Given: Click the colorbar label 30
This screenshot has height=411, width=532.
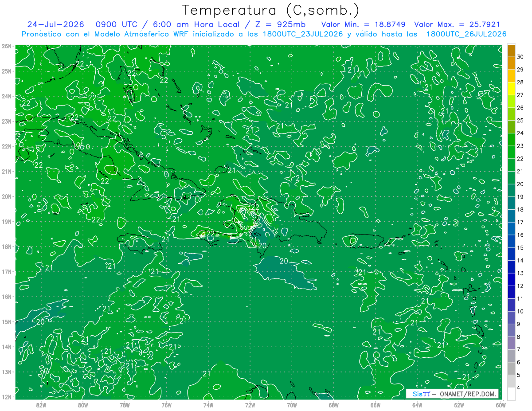Looking at the screenshot, I should 520,56.
